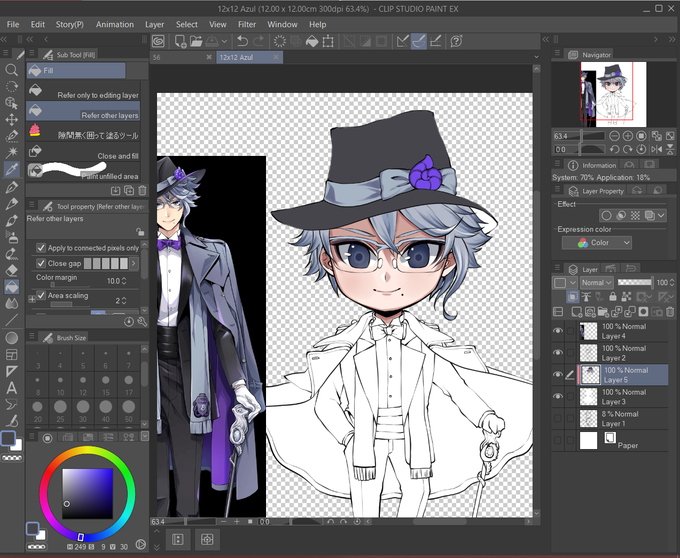Open canvas tab list chevron
This screenshot has width=680, height=558.
click(x=536, y=57)
